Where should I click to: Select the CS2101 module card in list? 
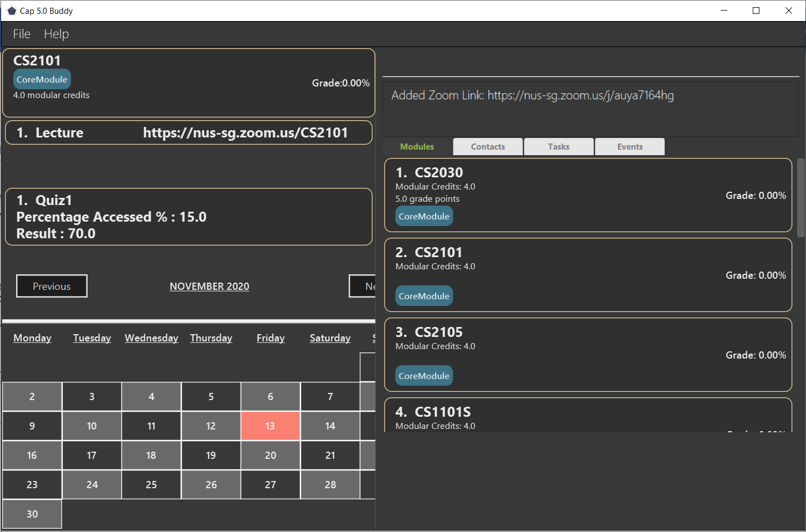pos(588,275)
